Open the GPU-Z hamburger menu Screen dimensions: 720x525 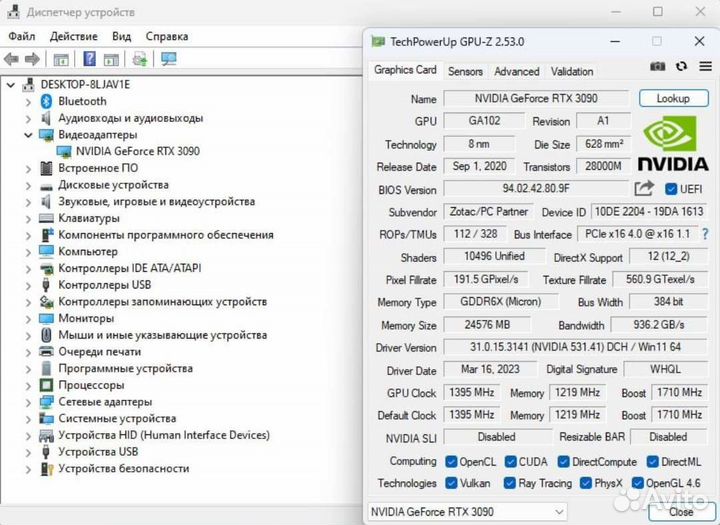tap(705, 67)
